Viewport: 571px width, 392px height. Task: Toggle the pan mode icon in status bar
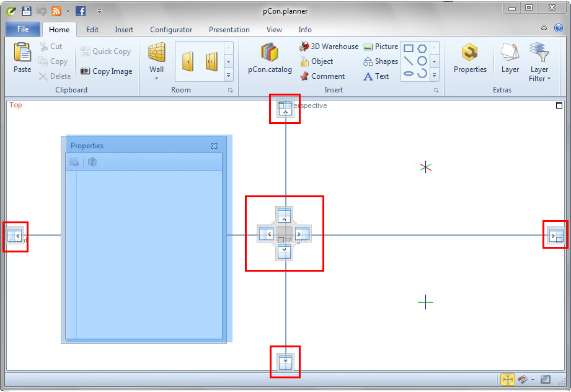pyautogui.click(x=507, y=379)
